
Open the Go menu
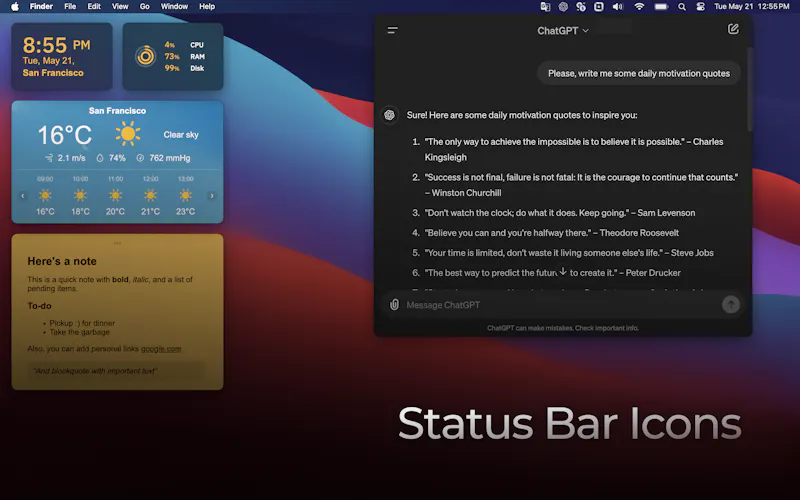click(145, 7)
